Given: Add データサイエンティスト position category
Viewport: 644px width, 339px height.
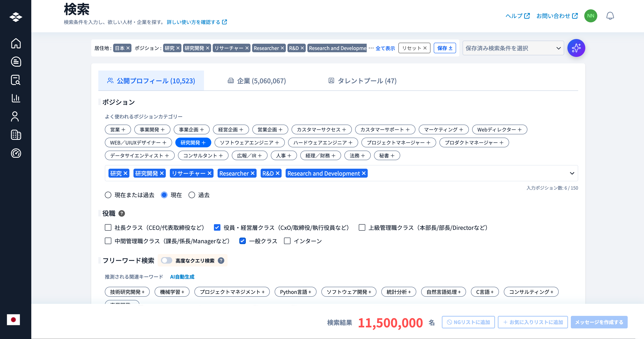Looking at the screenshot, I should pyautogui.click(x=140, y=156).
